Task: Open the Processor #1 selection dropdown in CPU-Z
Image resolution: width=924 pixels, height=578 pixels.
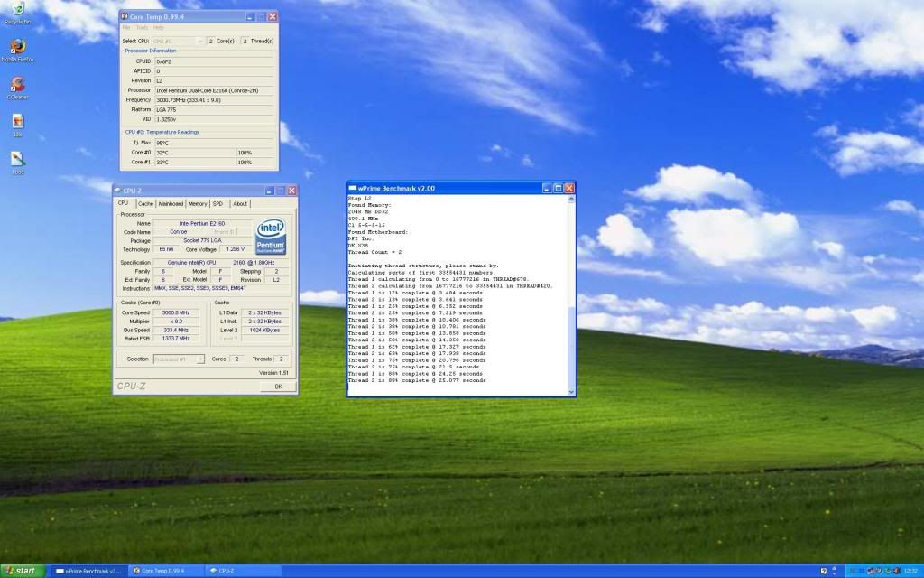Action: (179, 359)
